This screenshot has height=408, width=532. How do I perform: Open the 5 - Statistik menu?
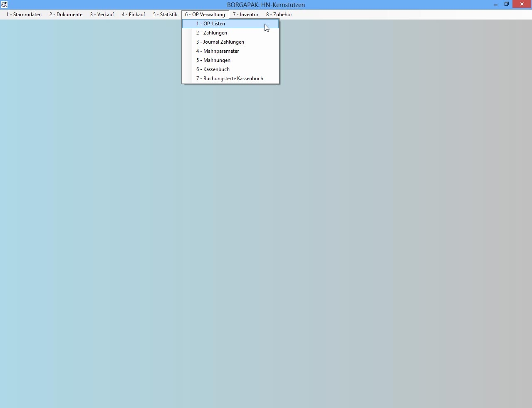point(165,15)
